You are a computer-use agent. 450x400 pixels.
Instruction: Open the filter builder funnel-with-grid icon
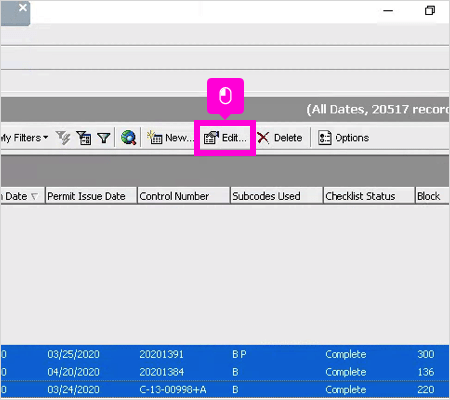click(83, 138)
